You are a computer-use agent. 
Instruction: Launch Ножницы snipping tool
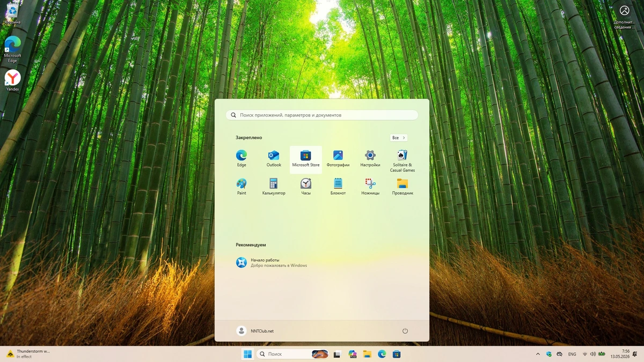[370, 187]
